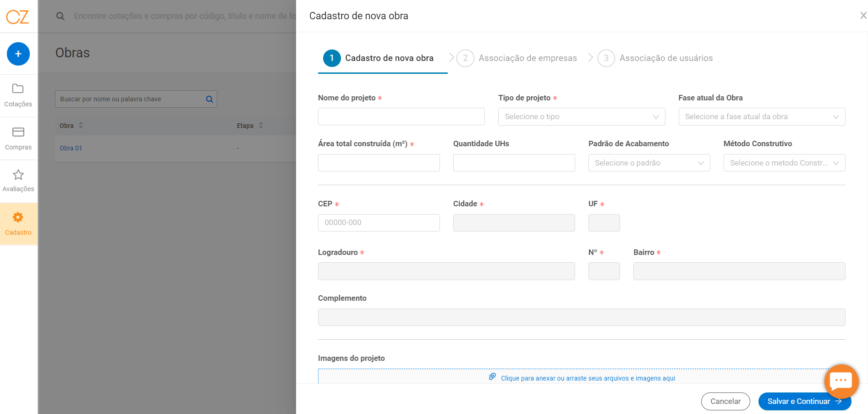The image size is (868, 414).
Task: Click Salvar e Continuar button
Action: click(805, 401)
